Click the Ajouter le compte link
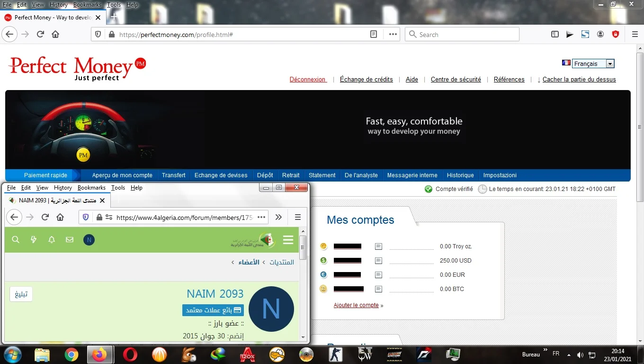 356,305
